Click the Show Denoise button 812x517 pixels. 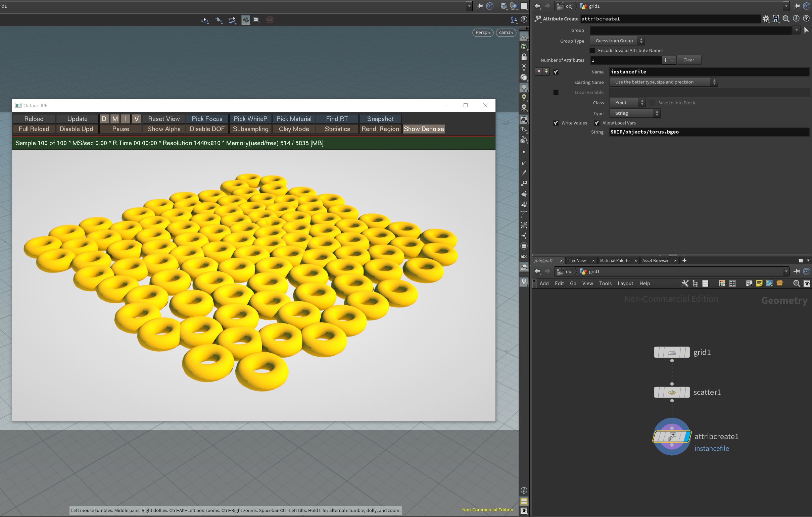pos(424,129)
